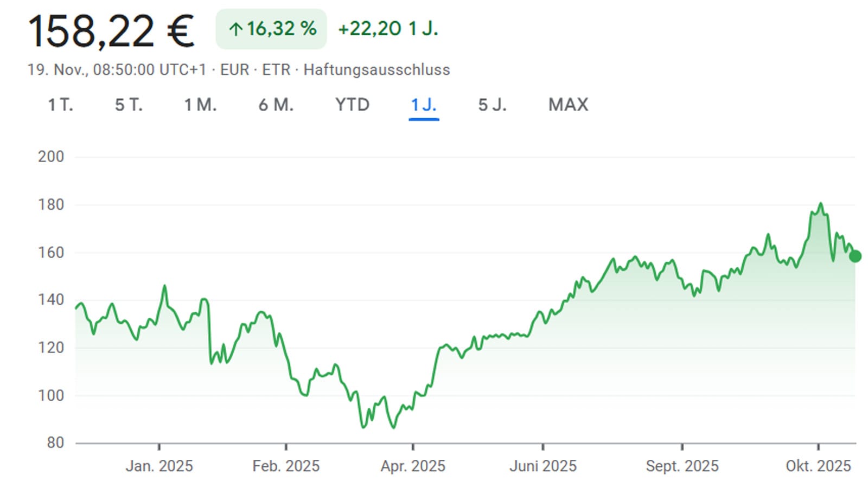Show the 6 M. price history

point(276,105)
